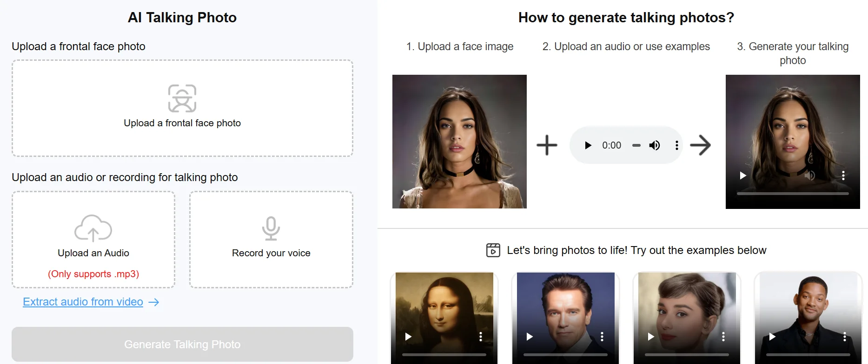This screenshot has height=364, width=868.
Task: Open painted portrait example options menu
Action: tap(480, 337)
